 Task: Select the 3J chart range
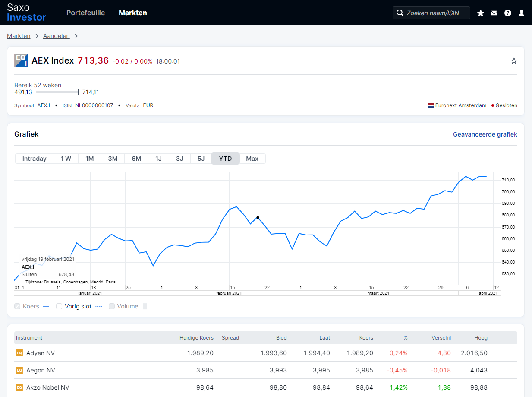tap(179, 159)
